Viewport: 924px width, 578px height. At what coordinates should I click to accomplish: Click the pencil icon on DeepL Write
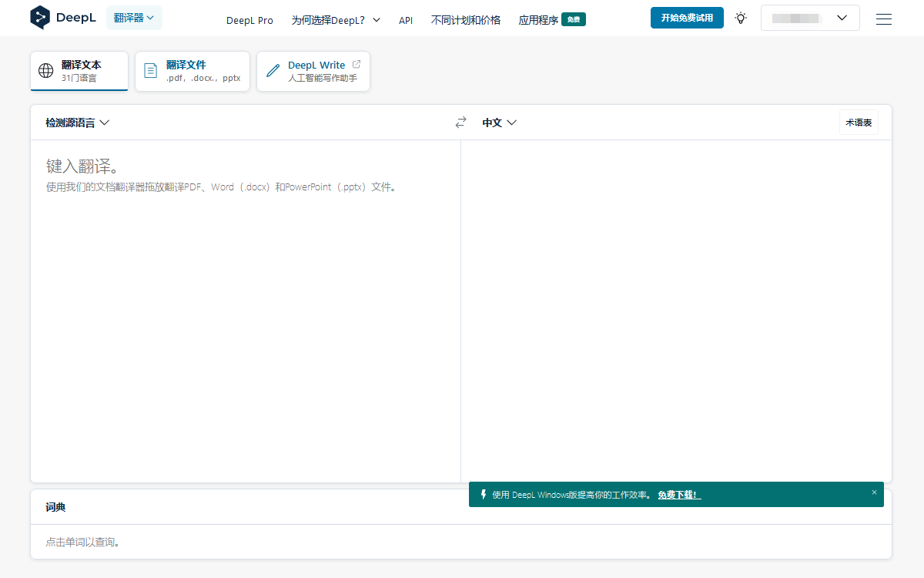[273, 71]
